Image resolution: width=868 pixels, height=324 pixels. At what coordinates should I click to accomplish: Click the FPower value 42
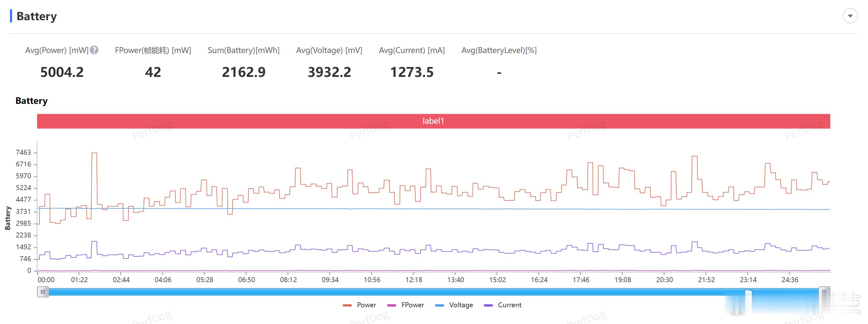tap(153, 72)
